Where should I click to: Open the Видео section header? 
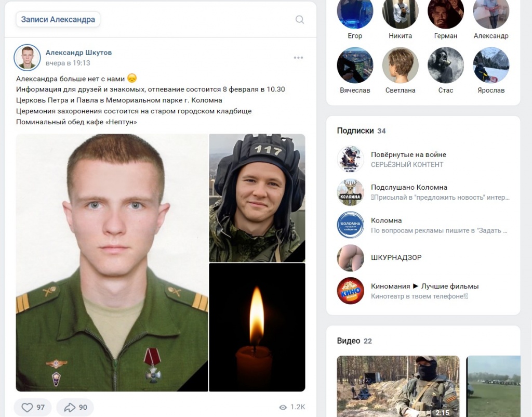[x=349, y=341]
